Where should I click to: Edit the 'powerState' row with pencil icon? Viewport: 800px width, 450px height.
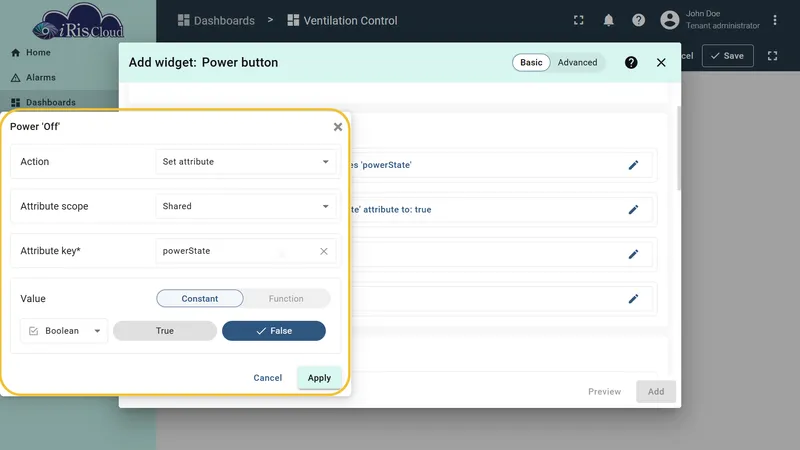[633, 165]
